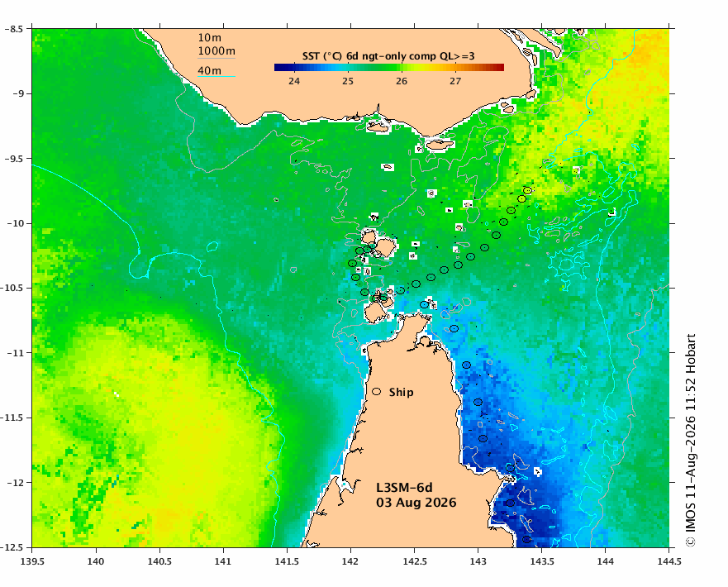This screenshot has height=587, width=728.
Task: Click the Ship legend text label
Action: coord(401,393)
